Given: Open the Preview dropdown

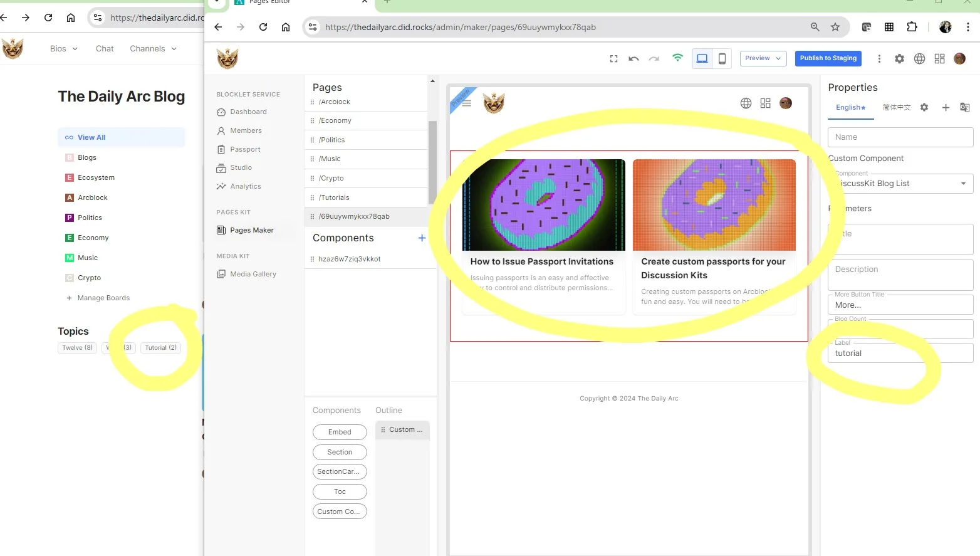Looking at the screenshot, I should click(763, 58).
